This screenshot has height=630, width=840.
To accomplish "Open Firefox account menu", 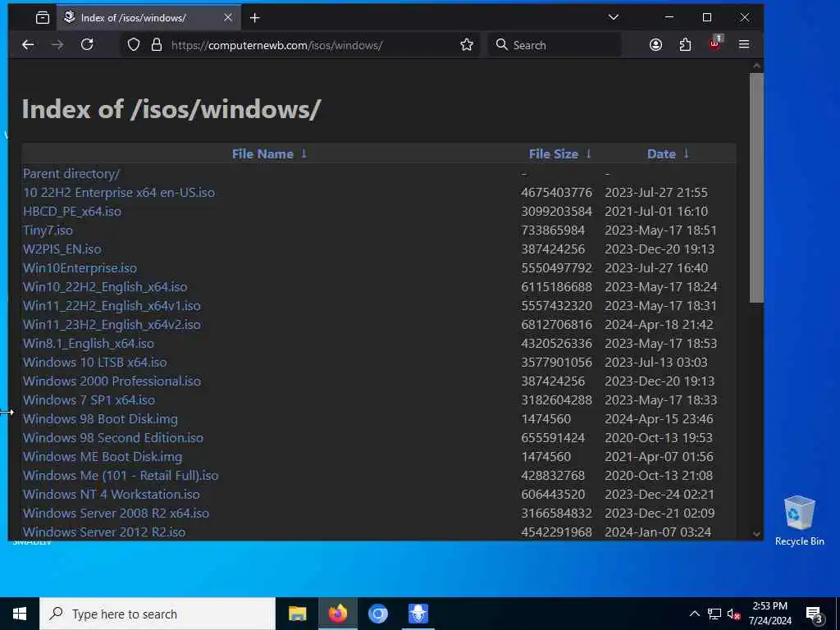I will click(655, 45).
